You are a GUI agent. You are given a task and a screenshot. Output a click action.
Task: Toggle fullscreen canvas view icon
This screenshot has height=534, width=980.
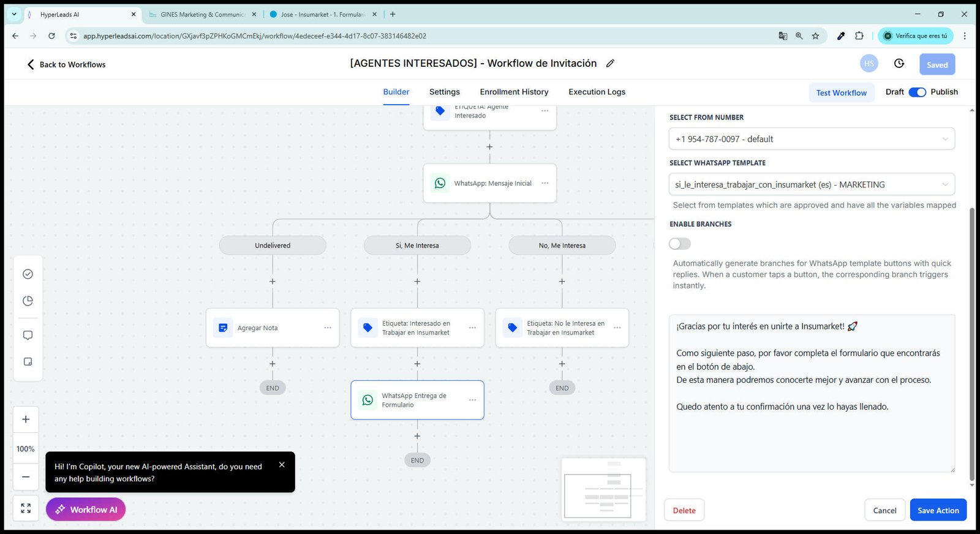[x=26, y=508]
